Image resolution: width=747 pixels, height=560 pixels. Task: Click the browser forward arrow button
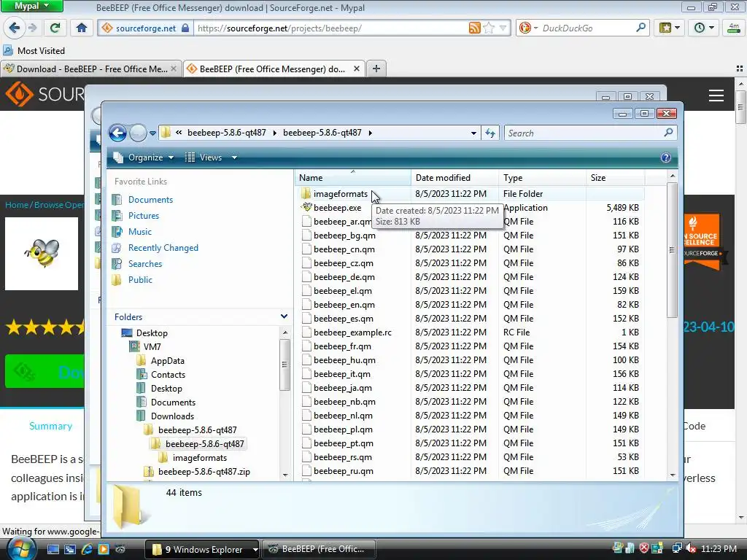coord(32,28)
